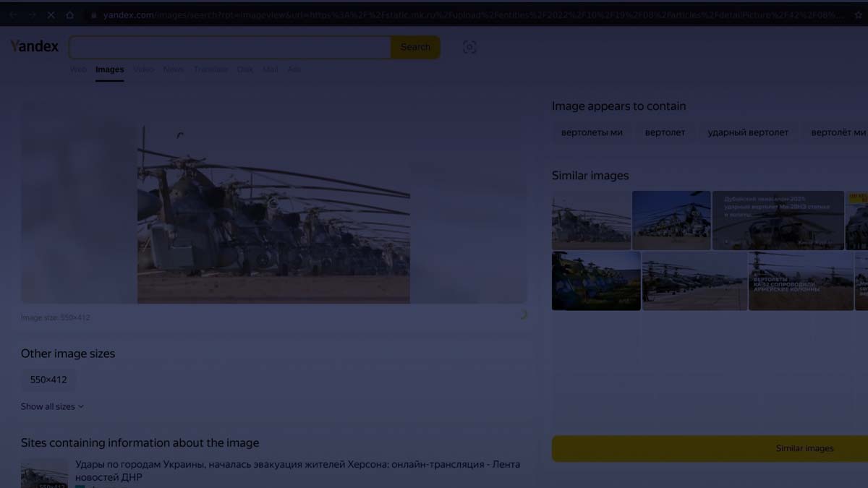Open the Translate tab
The height and width of the screenshot is (488, 868).
210,69
